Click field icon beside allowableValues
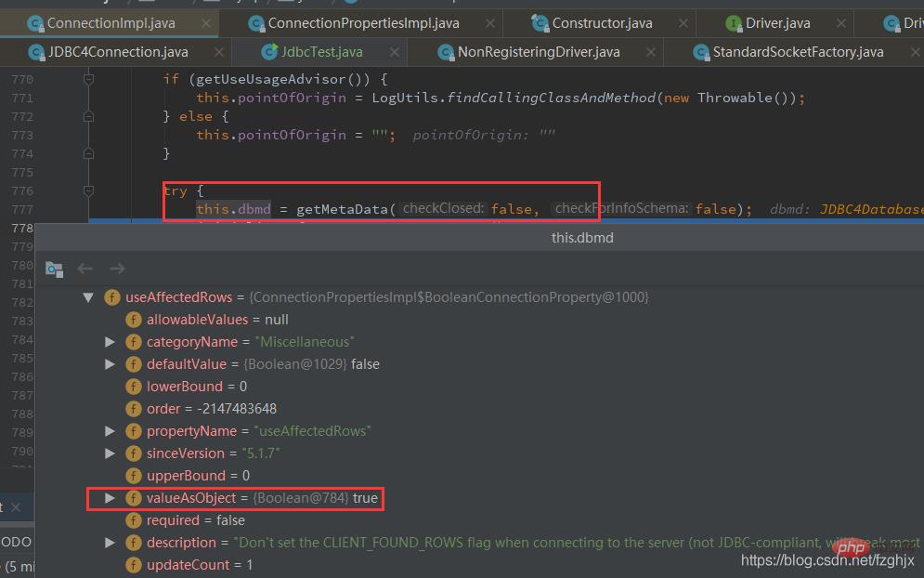The image size is (924, 578). coord(134,320)
